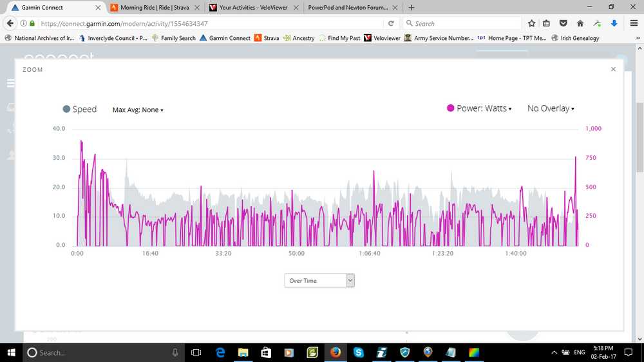Open the Over Time selector
This screenshot has width=644, height=362.
[x=319, y=281]
